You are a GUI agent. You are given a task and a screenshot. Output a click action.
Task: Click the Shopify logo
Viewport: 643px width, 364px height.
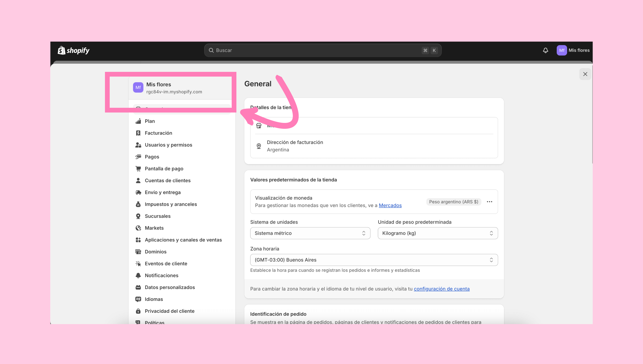[74, 50]
